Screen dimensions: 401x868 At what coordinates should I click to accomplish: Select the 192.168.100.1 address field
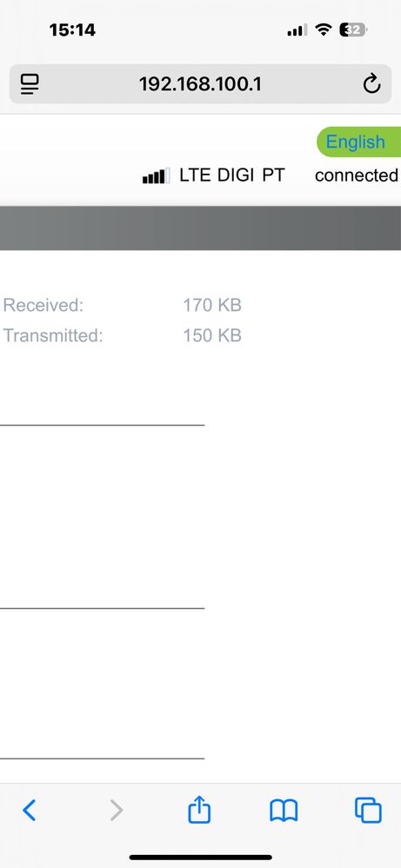(x=200, y=84)
